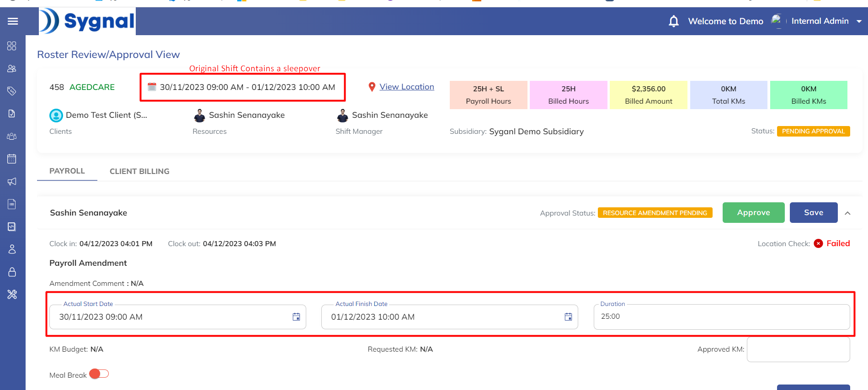Open the calendar roster icon in sidebar
Screen dimensions: 868x390
(x=12, y=159)
